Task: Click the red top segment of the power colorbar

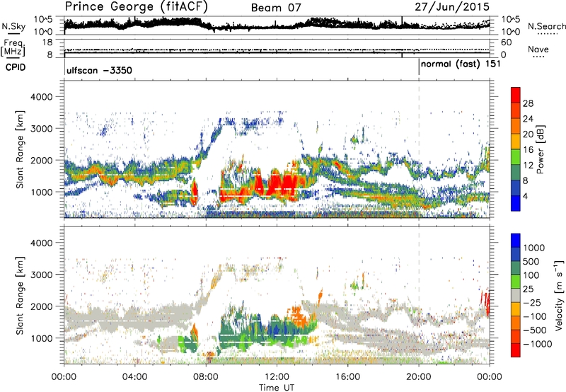Action: 516,95
